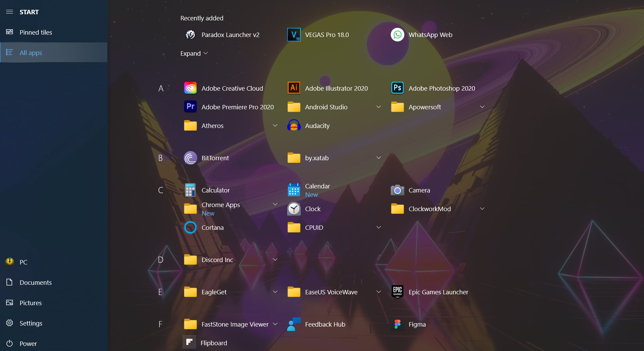Image resolution: width=644 pixels, height=351 pixels.
Task: Expand the CPUID folder chevron
Action: coord(379,227)
